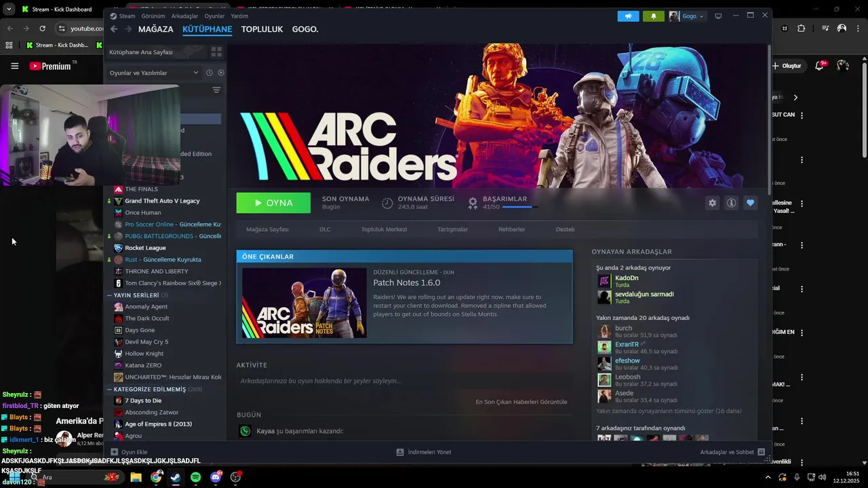This screenshot has width=868, height=488.
Task: Open the Gogo. account dropdown
Action: pyautogui.click(x=687, y=16)
